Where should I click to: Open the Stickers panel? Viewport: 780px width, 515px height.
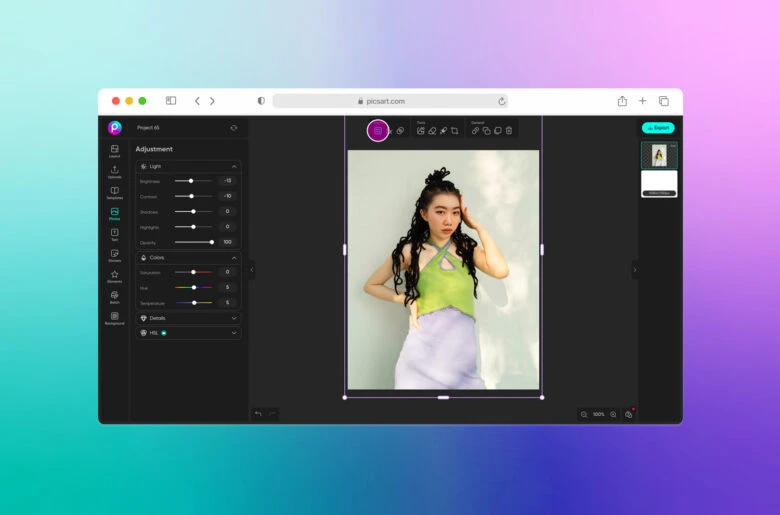[x=114, y=255]
